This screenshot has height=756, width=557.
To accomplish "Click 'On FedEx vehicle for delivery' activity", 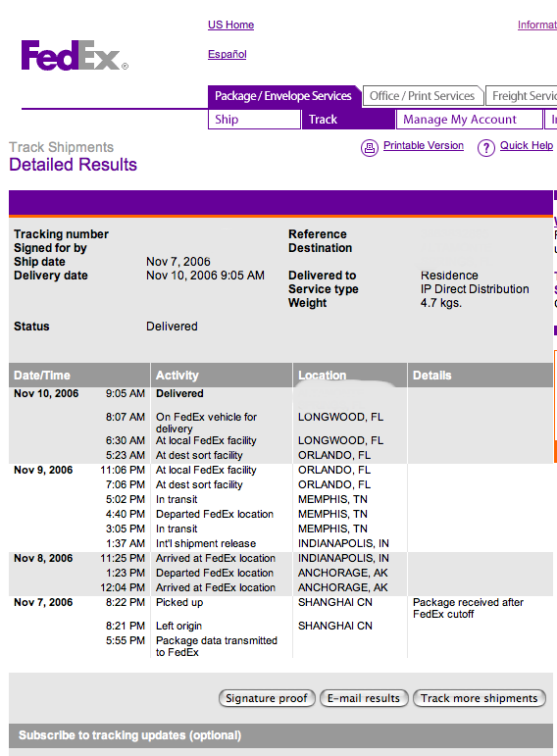I will click(206, 423).
